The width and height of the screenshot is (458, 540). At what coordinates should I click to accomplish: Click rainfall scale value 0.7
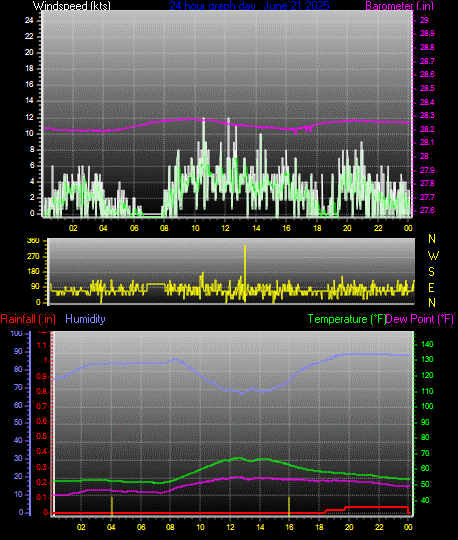[42, 406]
